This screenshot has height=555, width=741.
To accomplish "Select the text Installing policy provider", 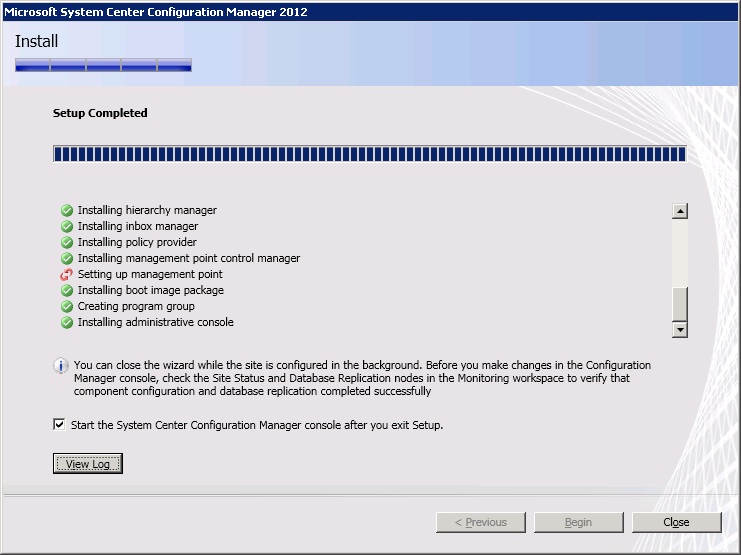I will click(137, 242).
